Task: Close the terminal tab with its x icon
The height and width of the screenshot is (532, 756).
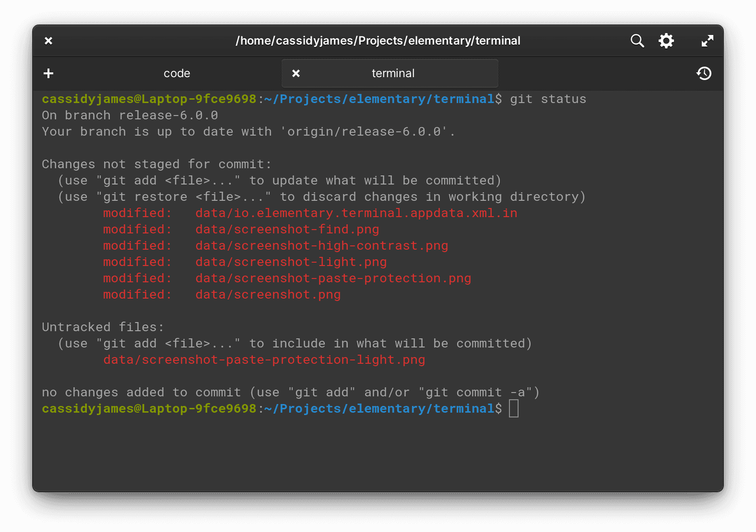Action: coord(296,73)
